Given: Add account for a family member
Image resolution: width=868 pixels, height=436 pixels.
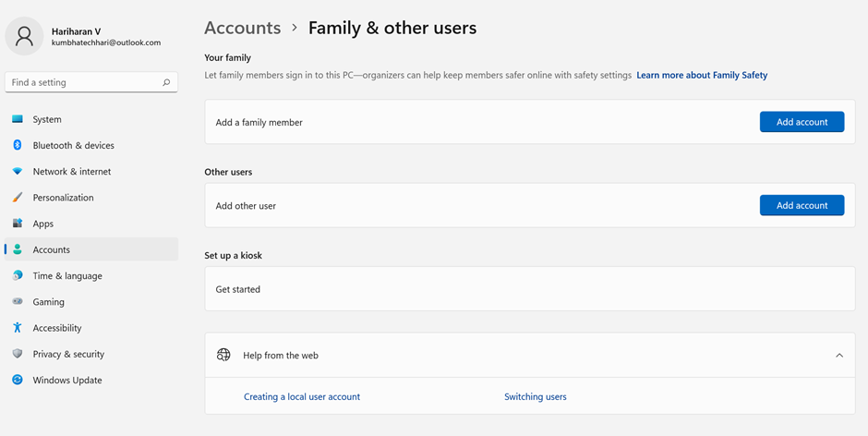Looking at the screenshot, I should 802,122.
